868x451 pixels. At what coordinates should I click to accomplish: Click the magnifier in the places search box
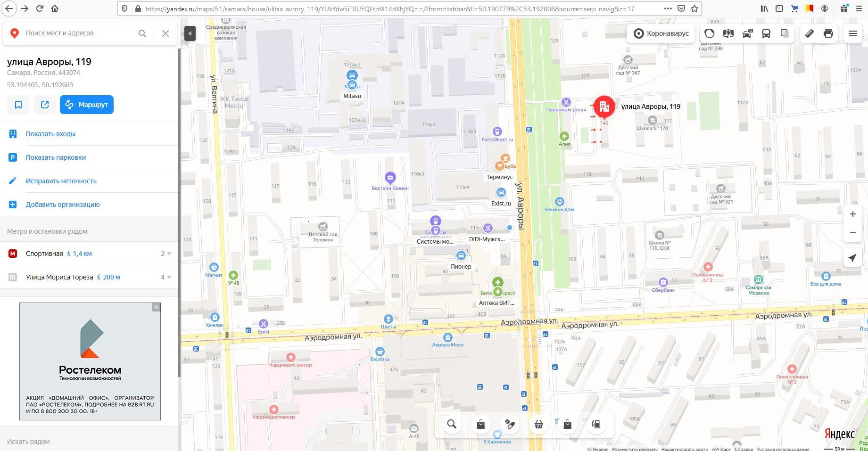pyautogui.click(x=142, y=33)
